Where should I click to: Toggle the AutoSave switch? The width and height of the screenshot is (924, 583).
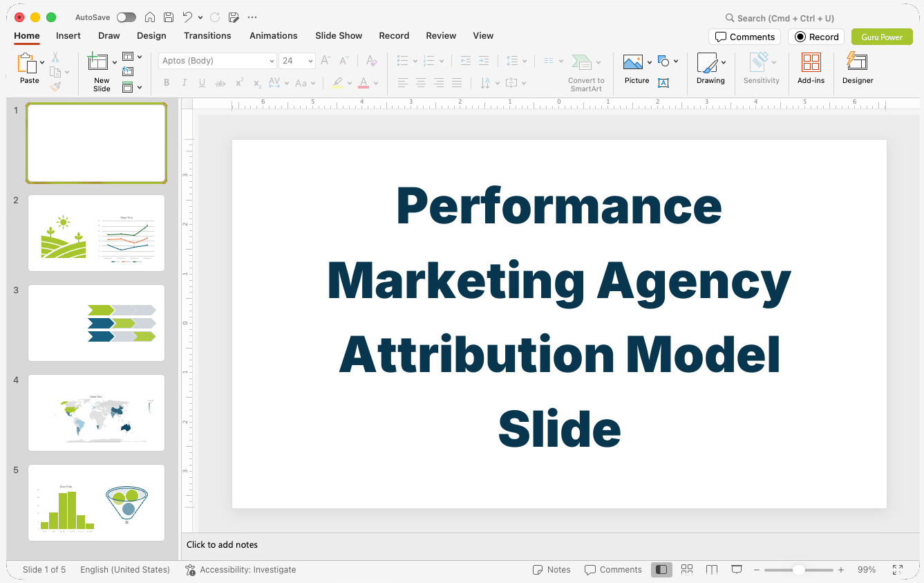(126, 17)
